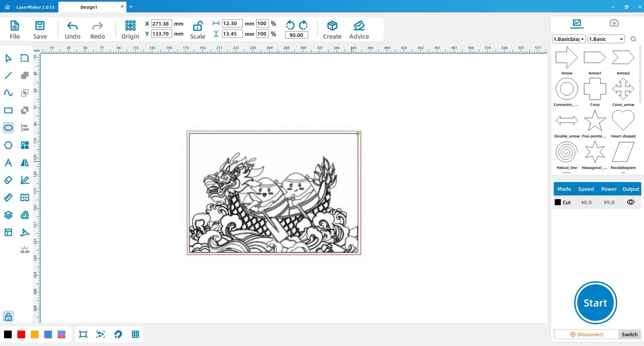Close the Design1 tab
This screenshot has width=644, height=346.
[122, 6]
